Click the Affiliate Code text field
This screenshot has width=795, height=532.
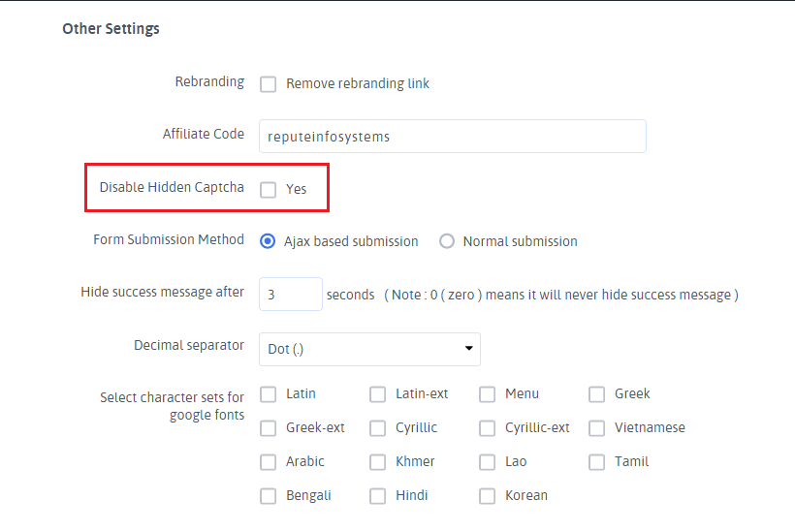pyautogui.click(x=452, y=137)
